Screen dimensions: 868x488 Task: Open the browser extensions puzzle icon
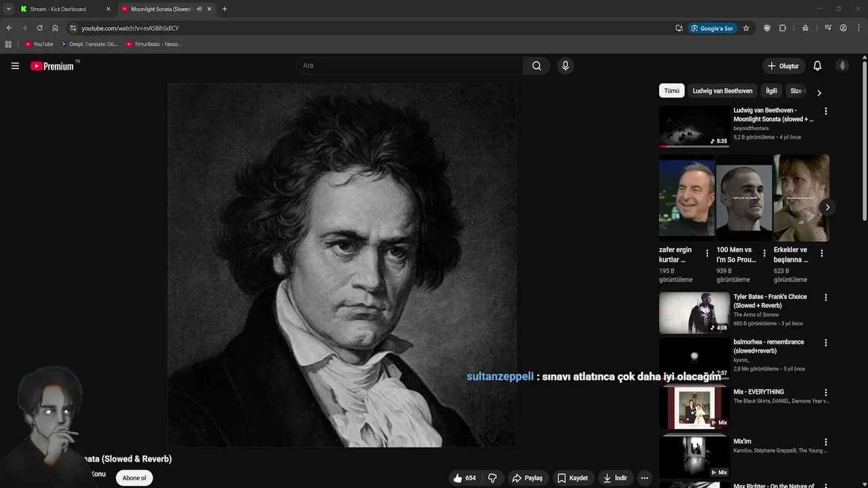(x=783, y=28)
